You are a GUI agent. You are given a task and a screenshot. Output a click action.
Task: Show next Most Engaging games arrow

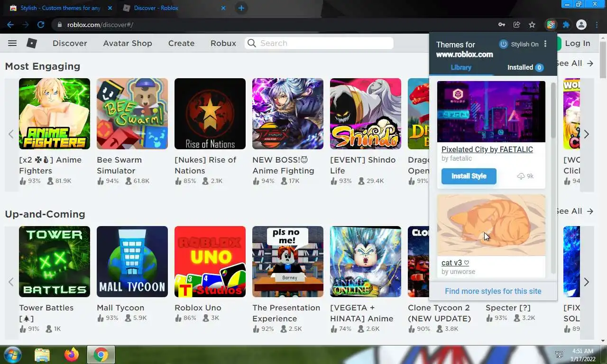pos(587,134)
